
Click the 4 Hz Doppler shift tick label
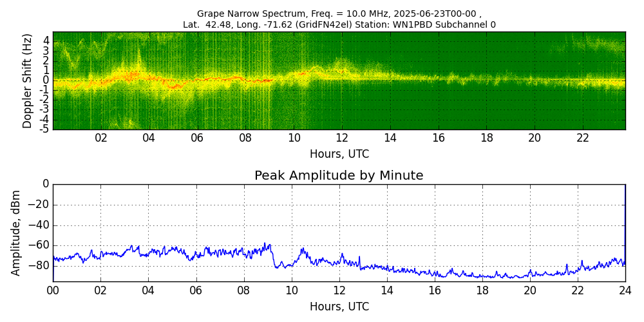point(46,40)
